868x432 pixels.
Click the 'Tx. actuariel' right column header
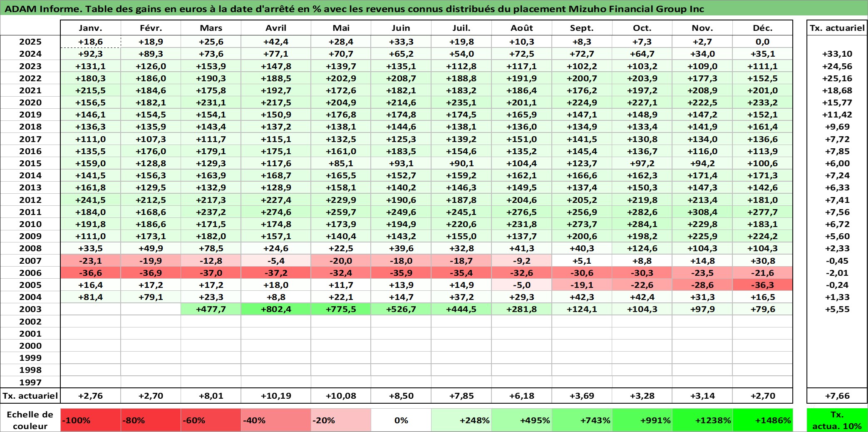tap(837, 28)
